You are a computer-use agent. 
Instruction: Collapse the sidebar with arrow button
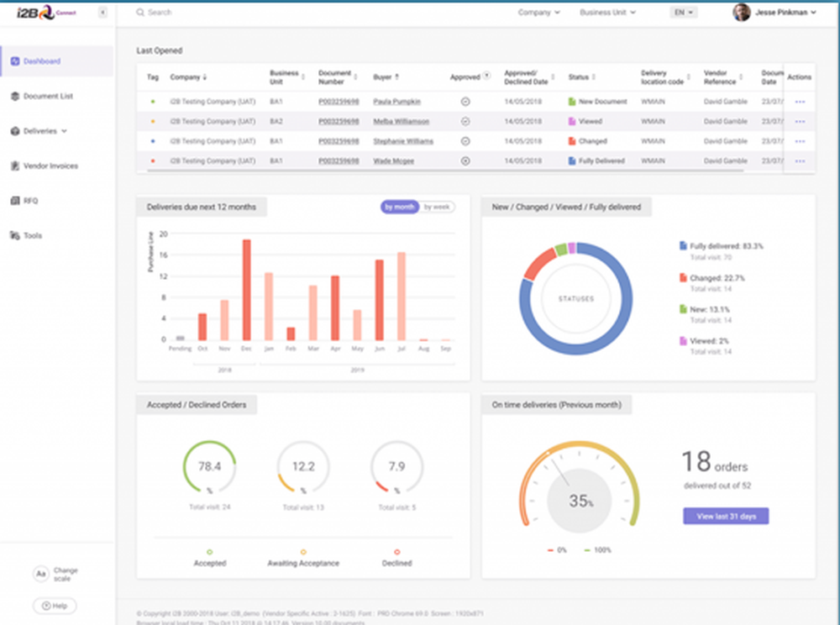point(102,13)
